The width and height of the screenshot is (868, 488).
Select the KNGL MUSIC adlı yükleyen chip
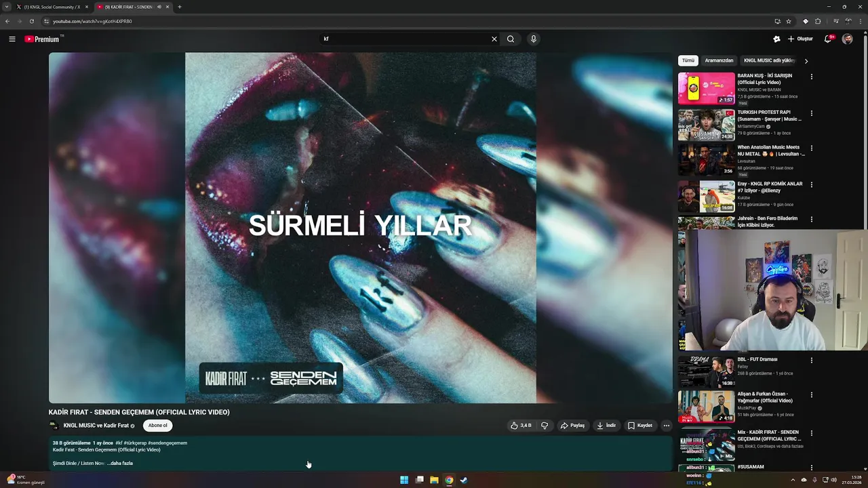(769, 60)
